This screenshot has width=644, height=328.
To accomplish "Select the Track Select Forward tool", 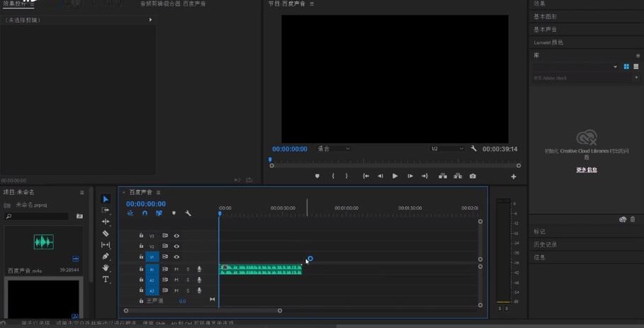I will coord(106,210).
